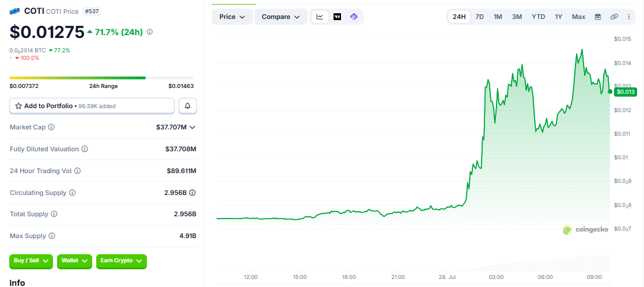This screenshot has height=287, width=644.
Task: Click the copy chart link icon
Action: click(614, 17)
